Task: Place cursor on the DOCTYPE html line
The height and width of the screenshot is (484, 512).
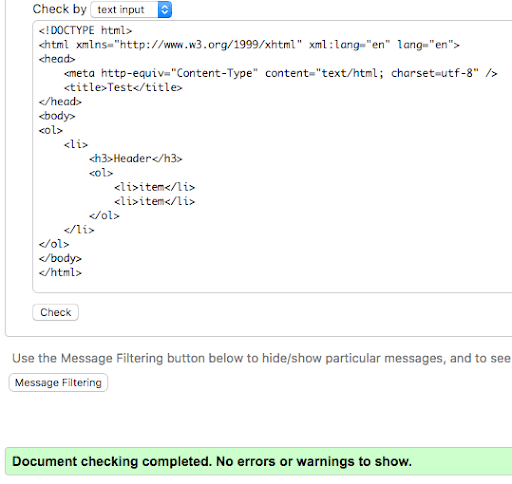Action: 85,30
